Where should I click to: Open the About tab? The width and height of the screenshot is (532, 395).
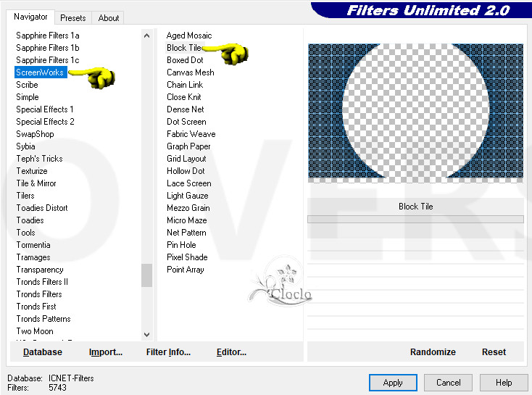[109, 18]
